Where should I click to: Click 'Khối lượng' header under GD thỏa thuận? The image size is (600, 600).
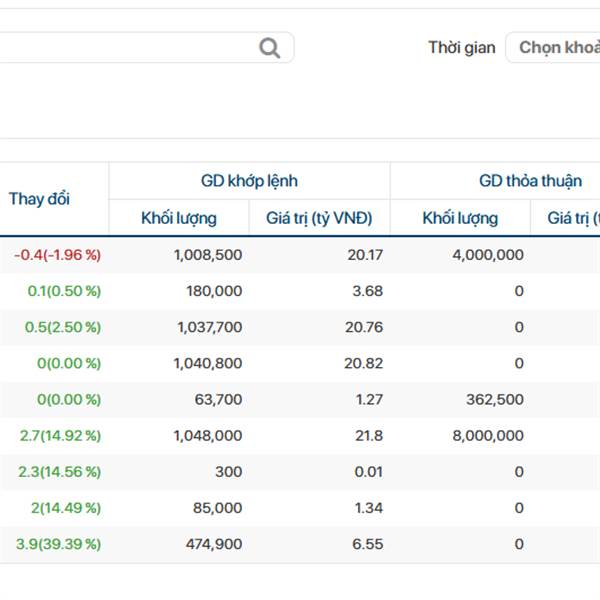[x=460, y=219]
